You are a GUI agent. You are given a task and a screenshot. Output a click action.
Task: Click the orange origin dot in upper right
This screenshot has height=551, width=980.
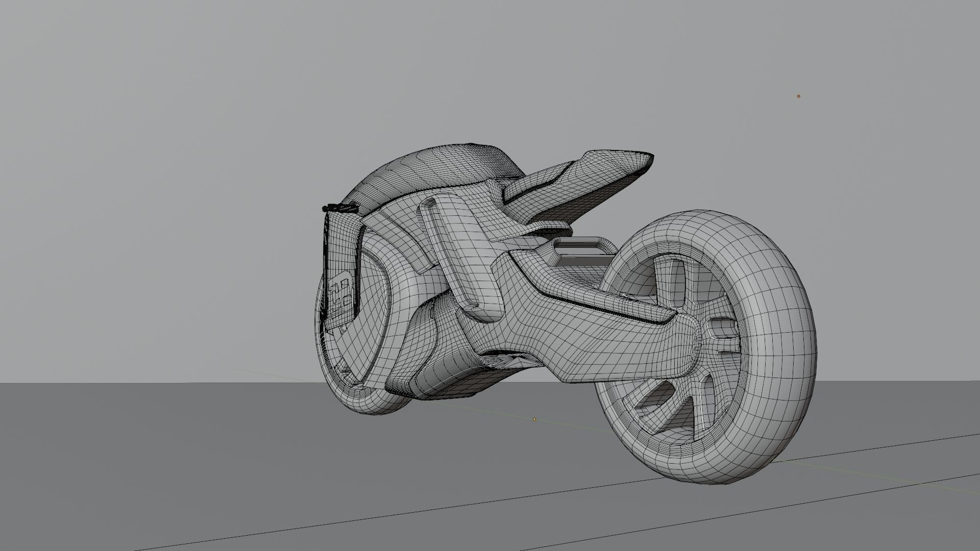point(798,96)
